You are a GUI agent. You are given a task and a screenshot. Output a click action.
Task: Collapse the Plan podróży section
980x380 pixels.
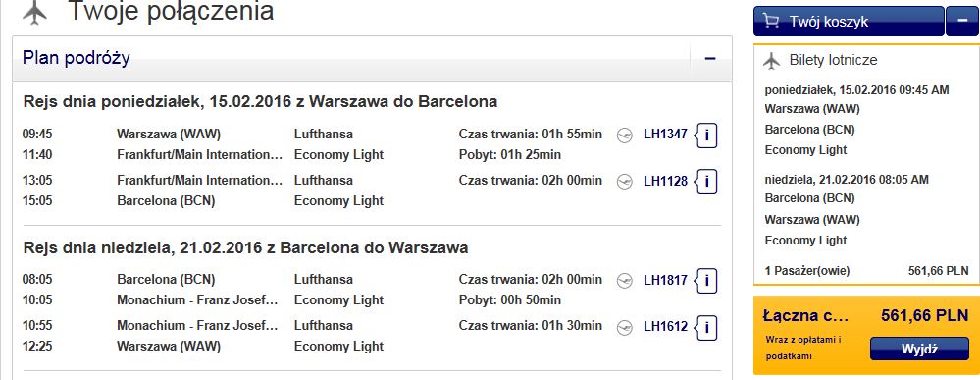click(x=710, y=59)
